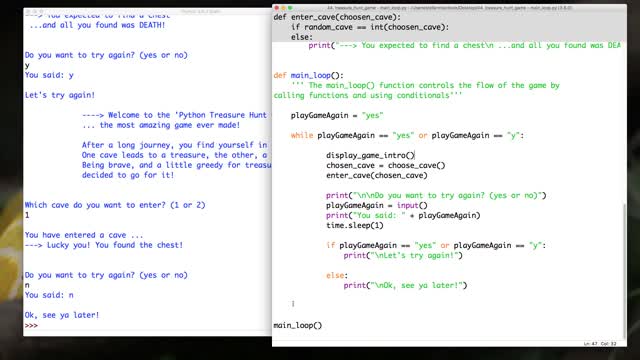640x360 pixels.
Task: Click the 'playGameAgain = "yes"' assignment line
Action: pyautogui.click(x=337, y=116)
